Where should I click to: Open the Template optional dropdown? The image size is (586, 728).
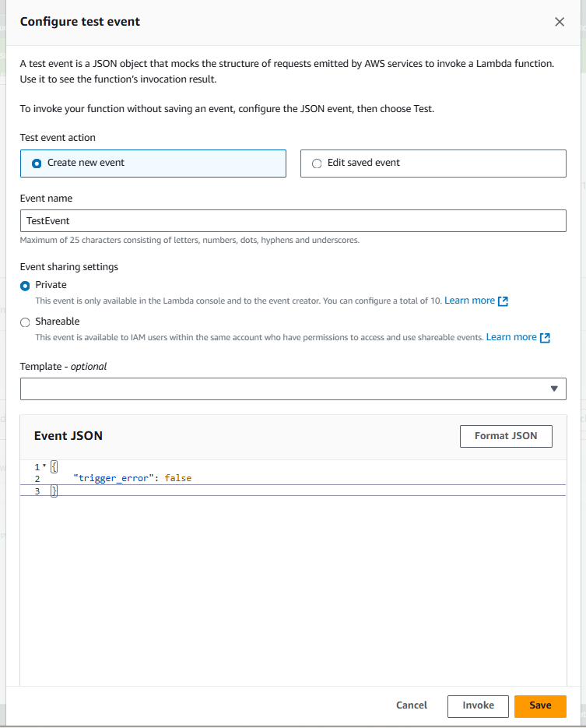(293, 389)
